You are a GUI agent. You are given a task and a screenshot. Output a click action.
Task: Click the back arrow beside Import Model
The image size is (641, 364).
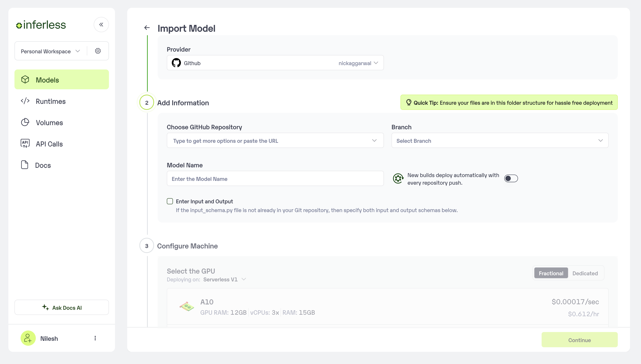pyautogui.click(x=147, y=28)
